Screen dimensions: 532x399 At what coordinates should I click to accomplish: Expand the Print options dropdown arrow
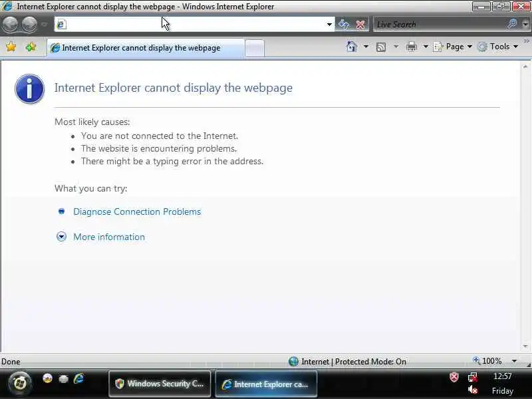(x=426, y=47)
